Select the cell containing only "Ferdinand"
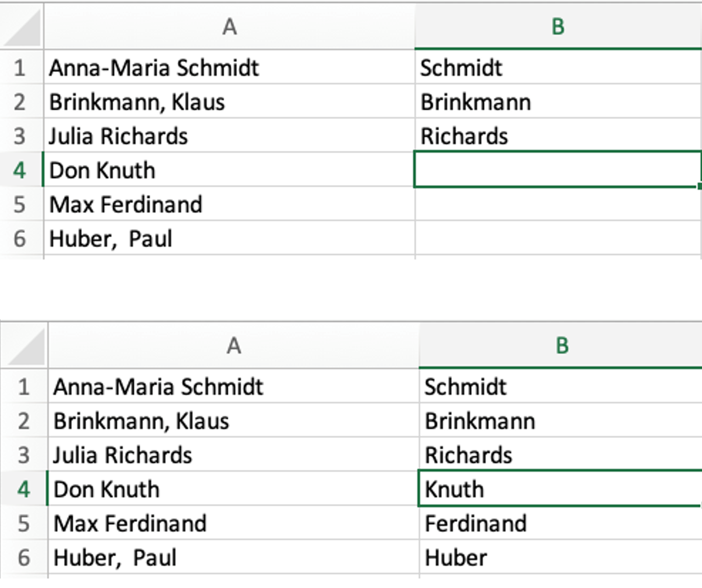 [560, 524]
